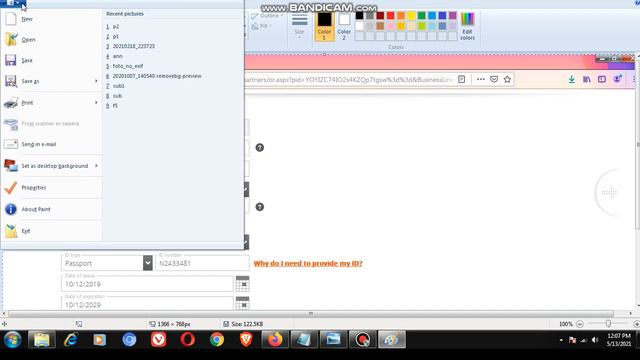The height and width of the screenshot is (360, 640).
Task: Open Opera browser from taskbar
Action: coord(188,340)
